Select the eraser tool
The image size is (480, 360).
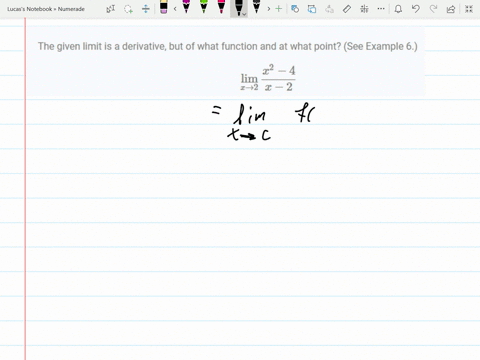[x=163, y=7]
